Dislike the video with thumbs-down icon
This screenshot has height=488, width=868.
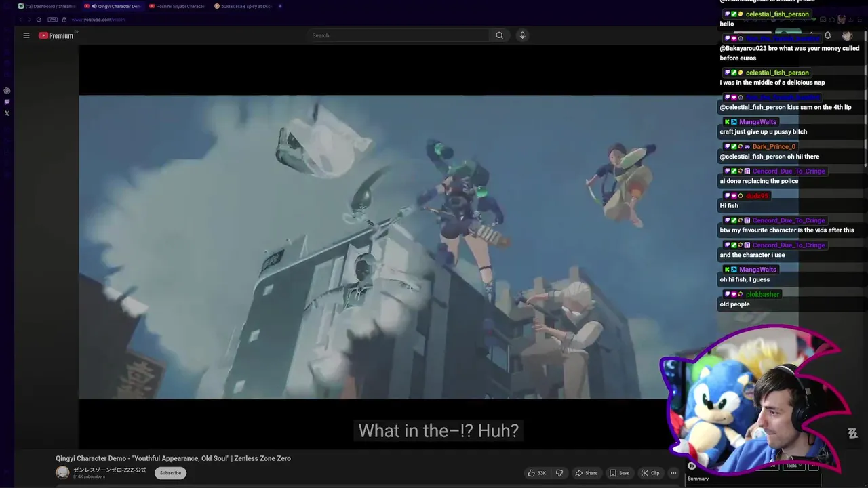click(559, 473)
